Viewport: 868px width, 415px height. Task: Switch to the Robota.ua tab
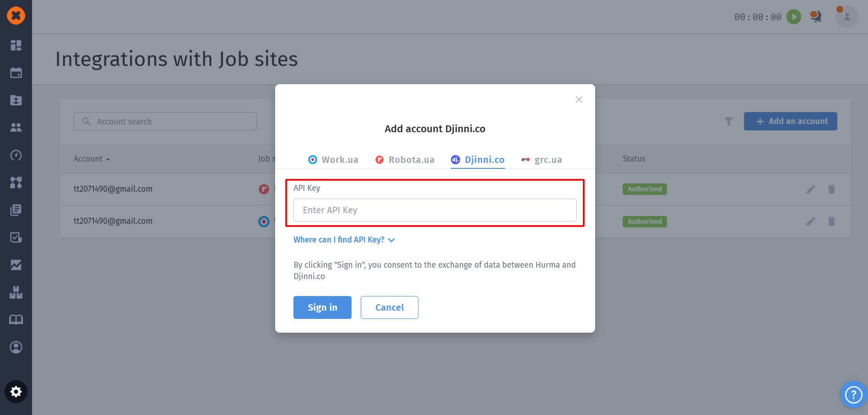(405, 160)
